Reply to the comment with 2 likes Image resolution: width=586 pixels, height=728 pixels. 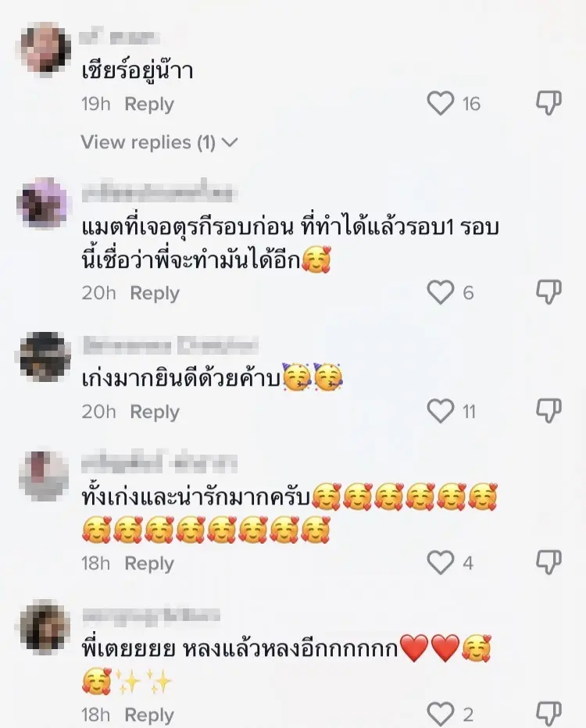(149, 715)
